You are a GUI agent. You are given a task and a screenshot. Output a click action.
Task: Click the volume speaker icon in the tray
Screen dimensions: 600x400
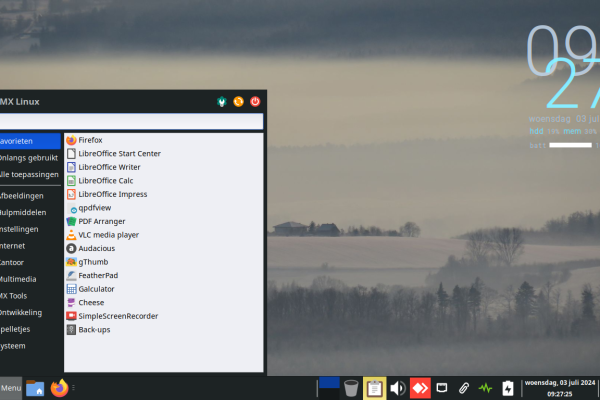[x=397, y=387]
